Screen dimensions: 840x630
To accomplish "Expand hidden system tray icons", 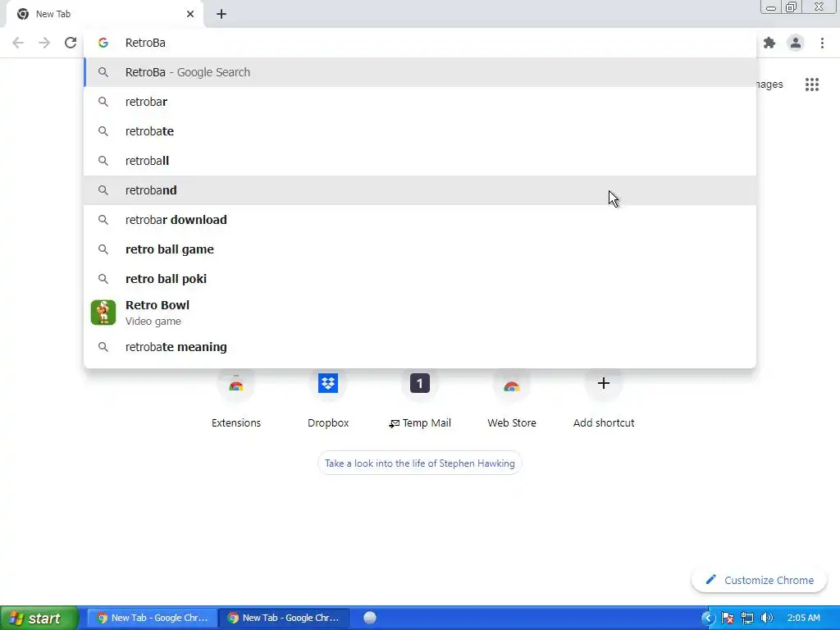I will click(708, 619).
